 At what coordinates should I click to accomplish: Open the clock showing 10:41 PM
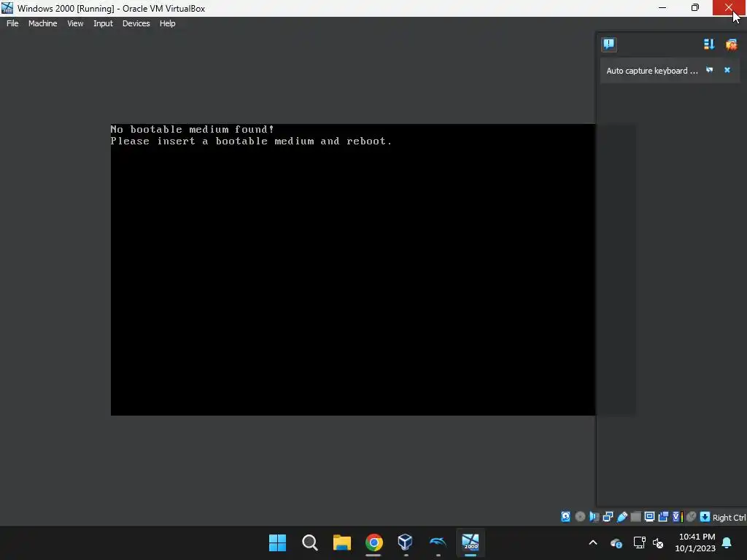[695, 542]
